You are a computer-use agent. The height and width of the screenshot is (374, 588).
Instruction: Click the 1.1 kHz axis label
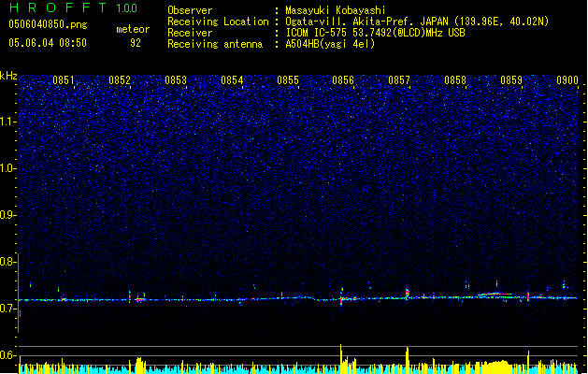point(8,122)
